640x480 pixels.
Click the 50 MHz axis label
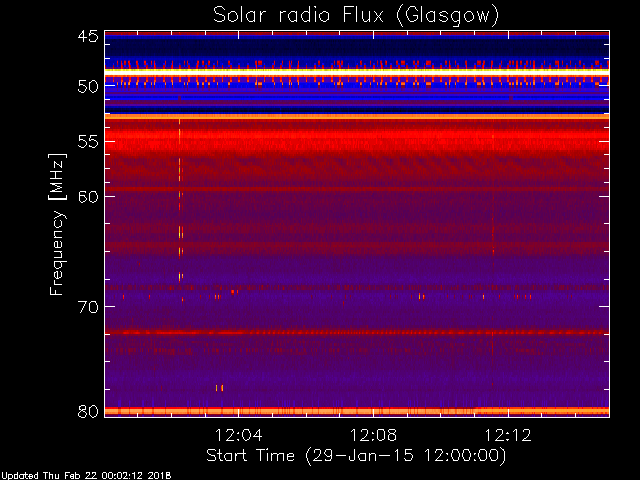[x=88, y=86]
